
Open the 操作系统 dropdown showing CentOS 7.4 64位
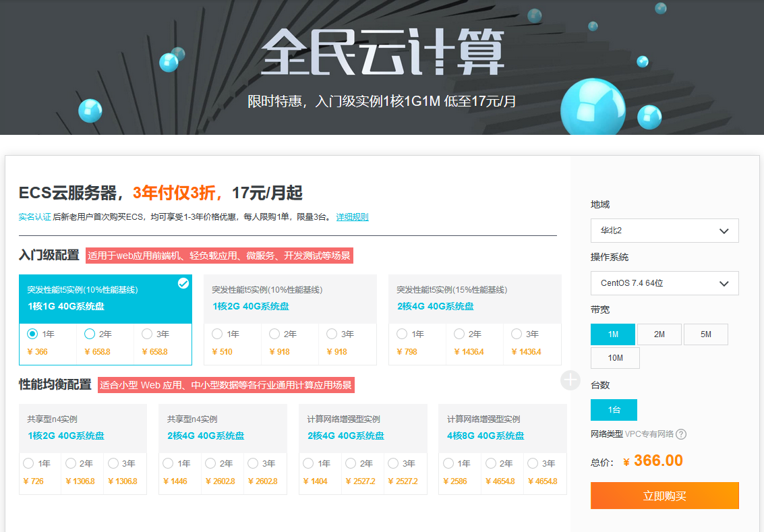pyautogui.click(x=664, y=283)
